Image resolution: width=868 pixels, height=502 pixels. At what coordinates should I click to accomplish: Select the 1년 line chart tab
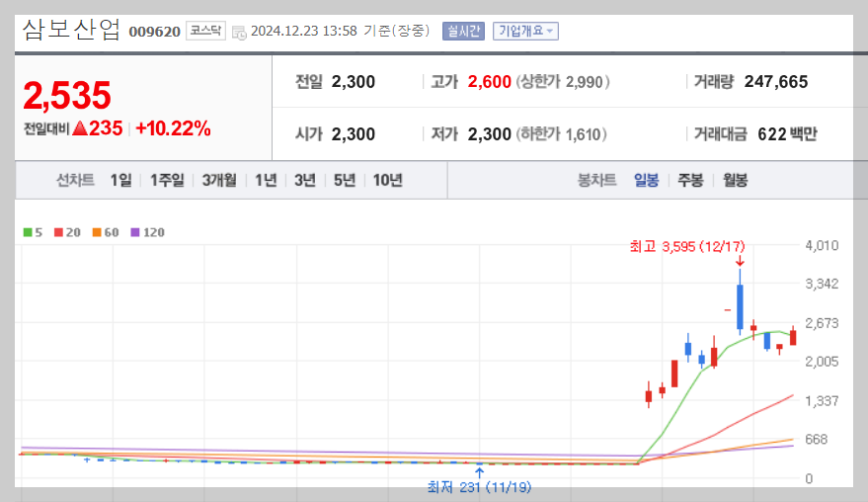tap(266, 180)
